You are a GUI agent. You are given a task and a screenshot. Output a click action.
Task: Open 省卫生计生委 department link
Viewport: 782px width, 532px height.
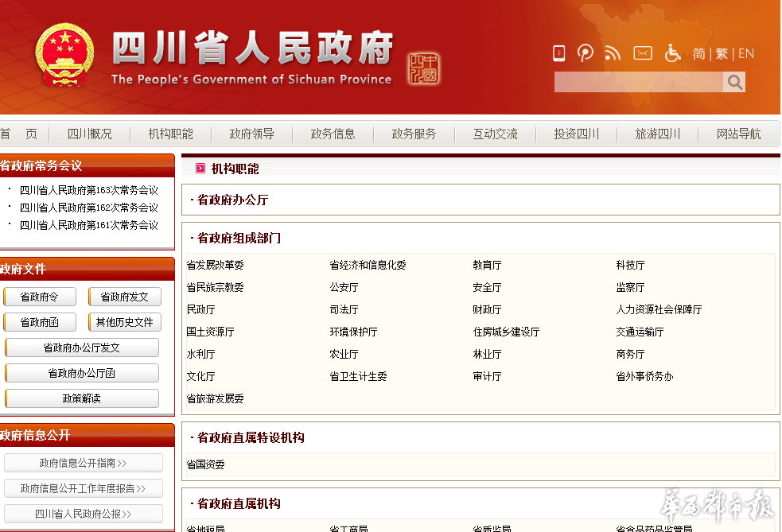click(x=358, y=376)
